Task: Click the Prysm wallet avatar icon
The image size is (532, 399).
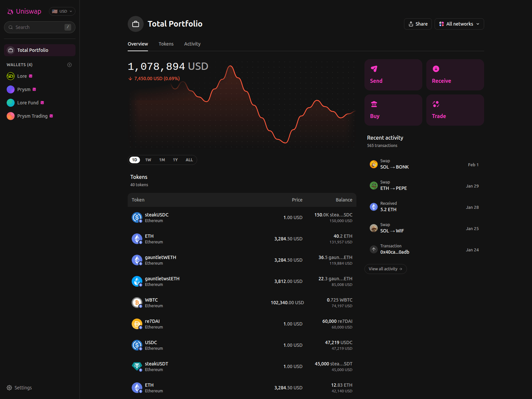Action: (x=11, y=89)
